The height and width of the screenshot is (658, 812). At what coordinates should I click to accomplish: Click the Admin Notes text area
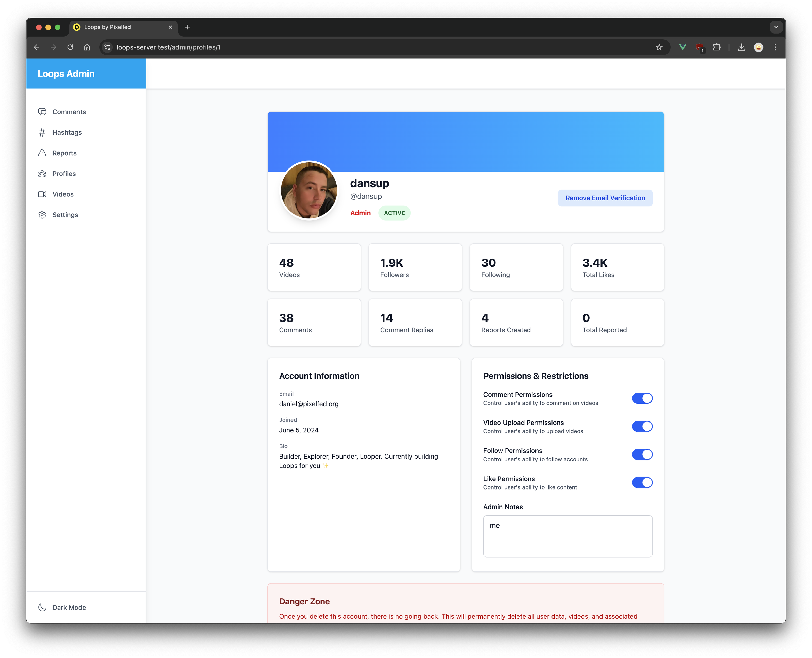pyautogui.click(x=568, y=536)
